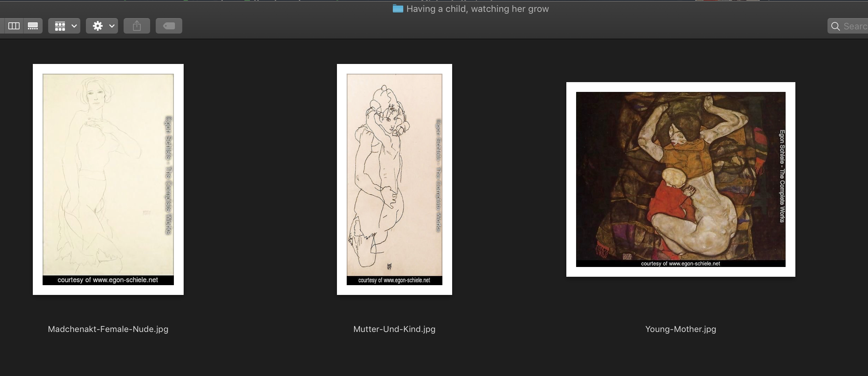The height and width of the screenshot is (376, 868).
Task: Select the Madchenakt-Female-Nude.jpg thumbnail
Action: coord(108,179)
